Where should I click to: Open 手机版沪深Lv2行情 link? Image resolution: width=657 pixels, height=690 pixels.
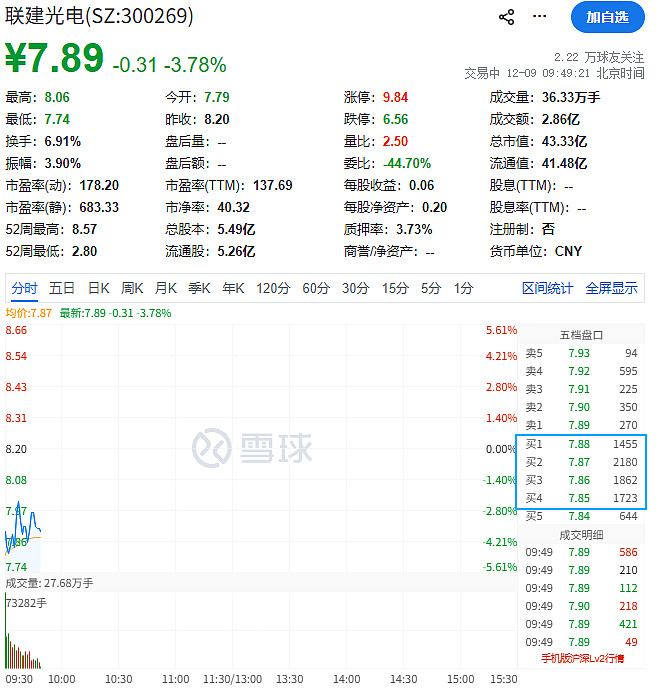pos(582,658)
